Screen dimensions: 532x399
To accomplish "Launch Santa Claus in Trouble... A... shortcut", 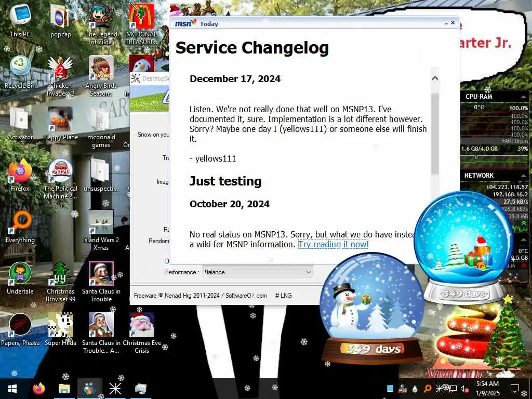I will pyautogui.click(x=101, y=333).
